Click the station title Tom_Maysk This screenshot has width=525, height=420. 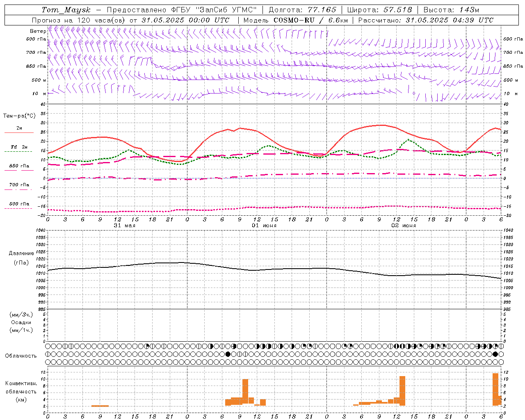[x=66, y=10]
